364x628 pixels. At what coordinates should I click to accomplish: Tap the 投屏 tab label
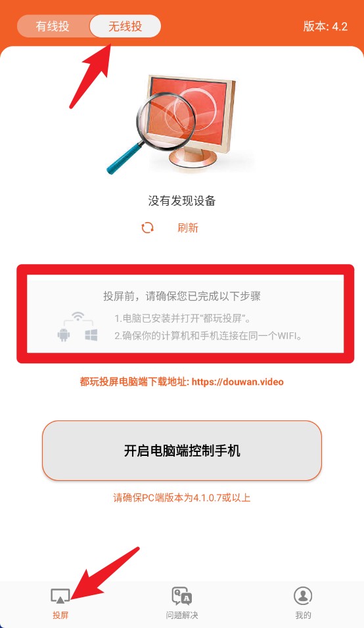[x=60, y=615]
